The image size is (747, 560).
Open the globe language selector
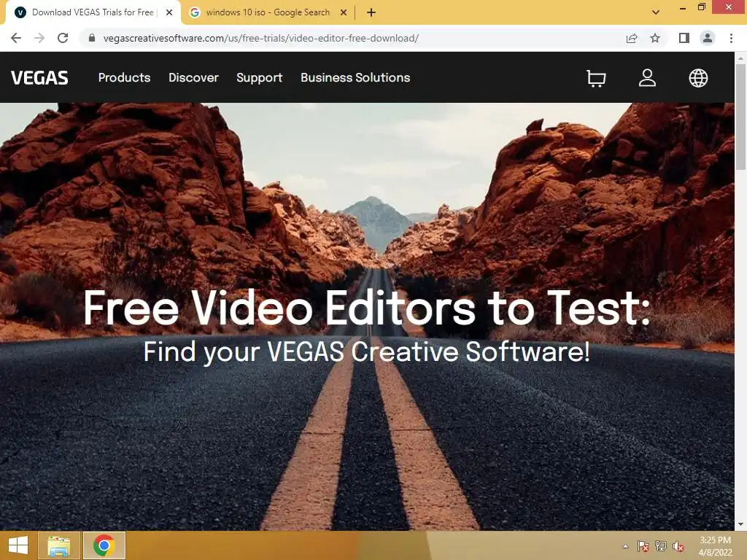[698, 78]
